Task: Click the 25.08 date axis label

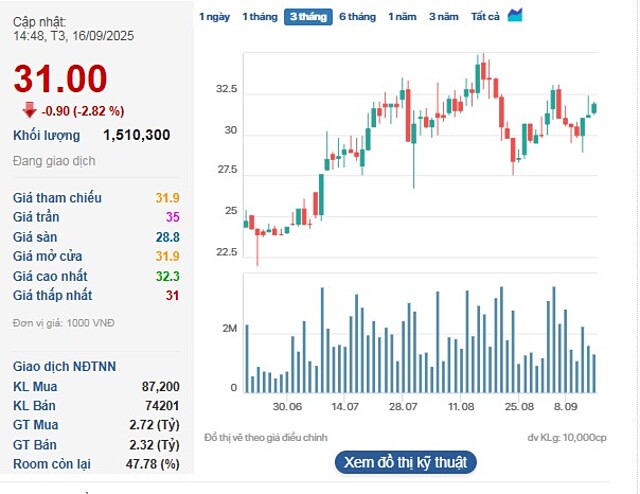Action: [519, 407]
